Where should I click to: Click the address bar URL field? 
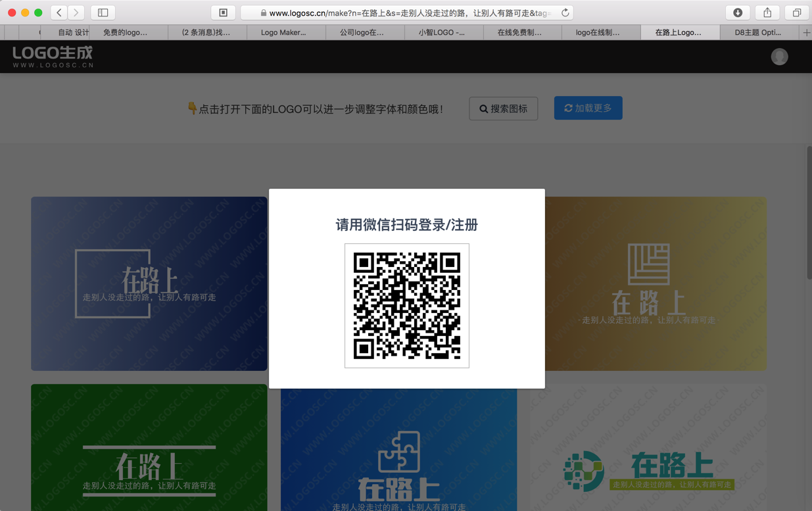(407, 12)
